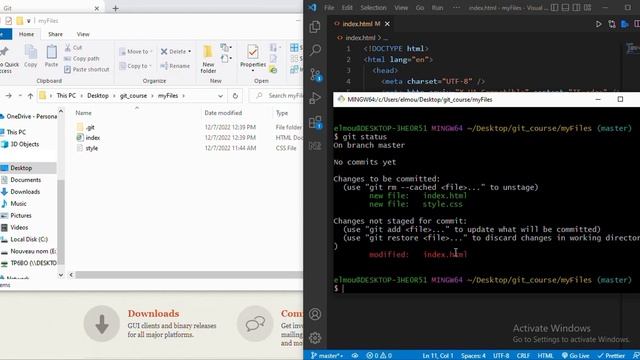This screenshot has width=640, height=360.
Task: Open the Delete dropdown in the ribbon
Action: click(x=176, y=51)
